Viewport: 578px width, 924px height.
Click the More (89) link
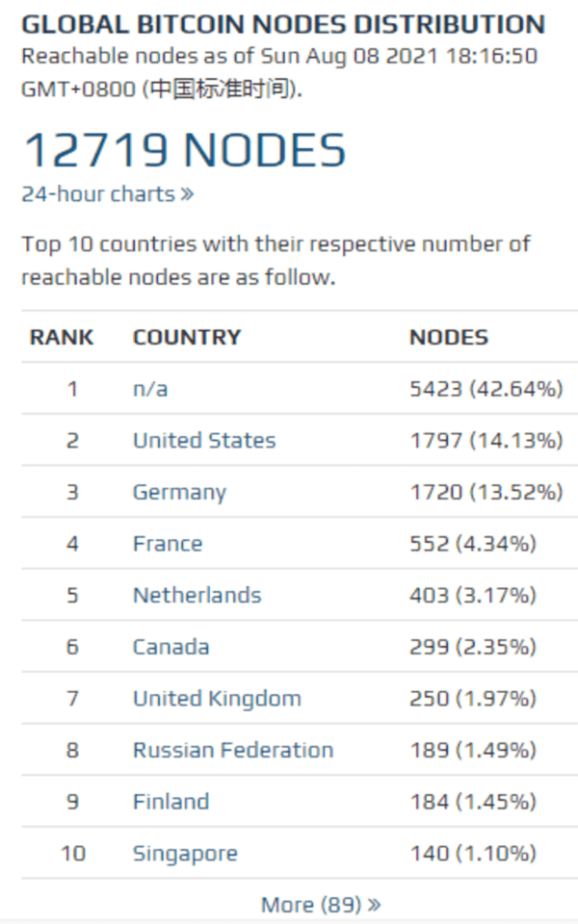pos(320,905)
